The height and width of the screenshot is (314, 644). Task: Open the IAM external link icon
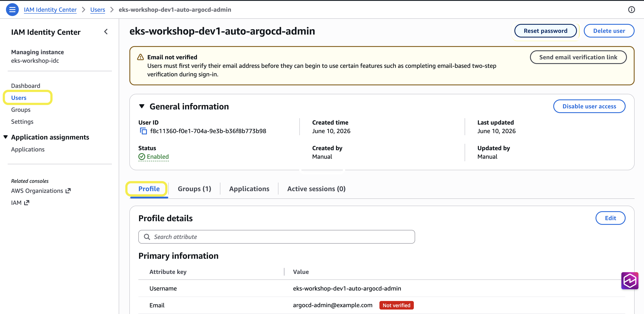pos(26,203)
